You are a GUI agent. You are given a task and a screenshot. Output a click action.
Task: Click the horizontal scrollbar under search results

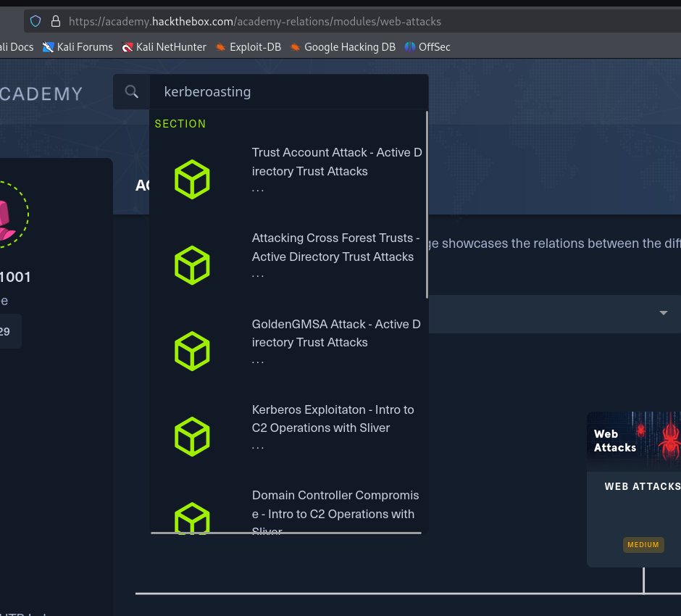coord(286,533)
